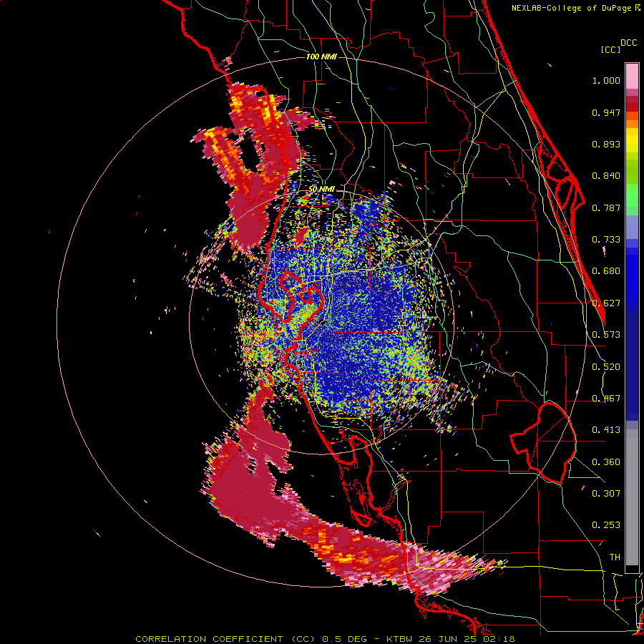Screen dimensions: 644x644
Task: Click the TH threshold label
Action: (615, 557)
